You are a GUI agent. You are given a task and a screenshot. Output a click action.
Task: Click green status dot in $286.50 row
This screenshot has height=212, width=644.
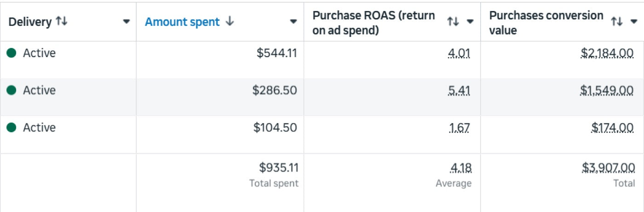[x=11, y=90]
